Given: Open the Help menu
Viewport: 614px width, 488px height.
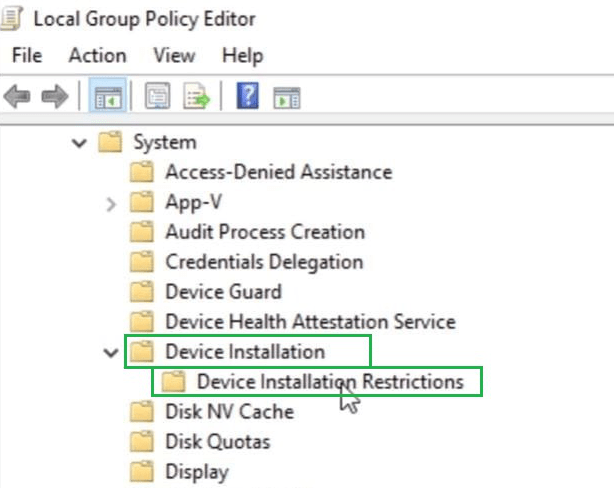Looking at the screenshot, I should [x=242, y=56].
